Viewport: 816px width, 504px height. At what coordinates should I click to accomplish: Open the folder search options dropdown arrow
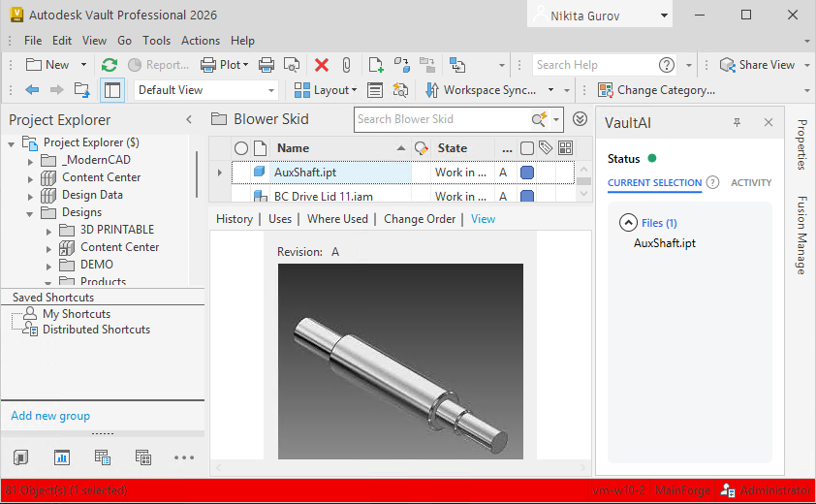tap(556, 119)
